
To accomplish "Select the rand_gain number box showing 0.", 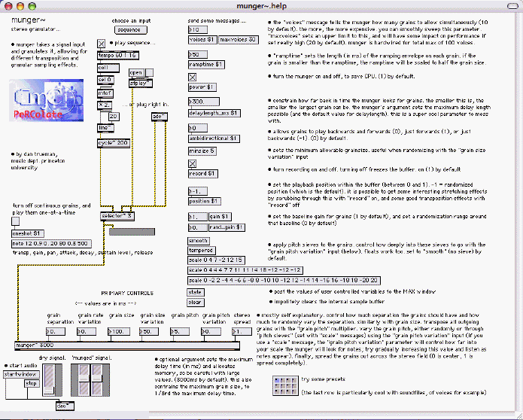I will (198, 227).
